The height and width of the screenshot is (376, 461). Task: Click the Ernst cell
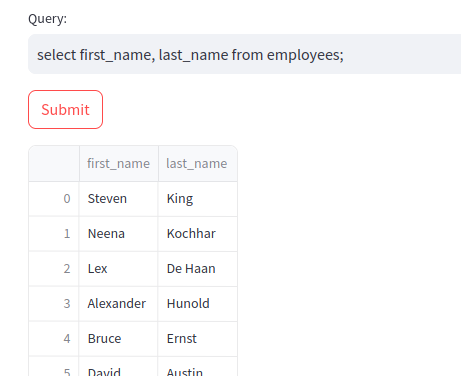(x=198, y=339)
